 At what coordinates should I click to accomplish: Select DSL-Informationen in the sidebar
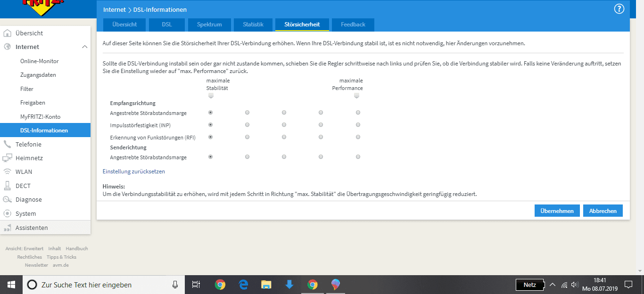click(45, 131)
